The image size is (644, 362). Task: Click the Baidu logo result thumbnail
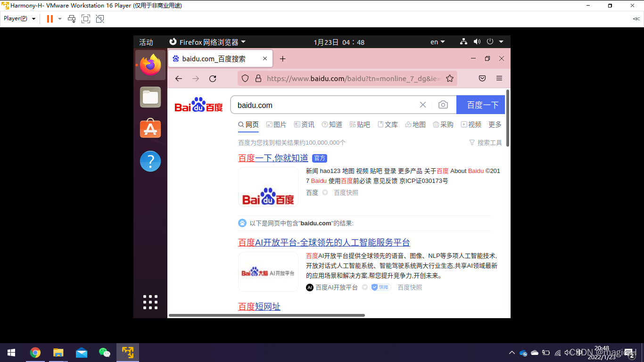pos(268,187)
